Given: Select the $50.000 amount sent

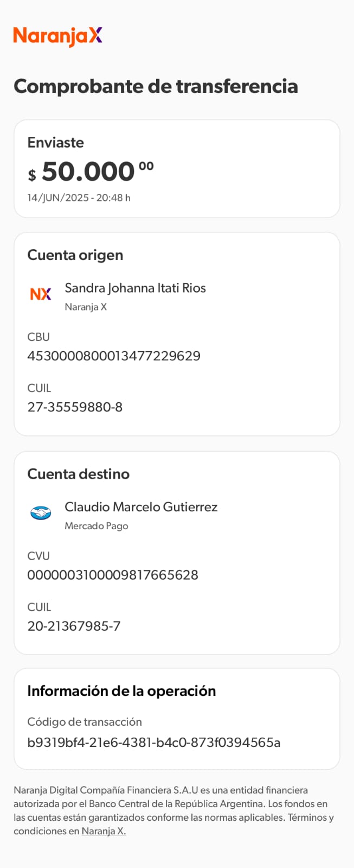Looking at the screenshot, I should pos(91,172).
